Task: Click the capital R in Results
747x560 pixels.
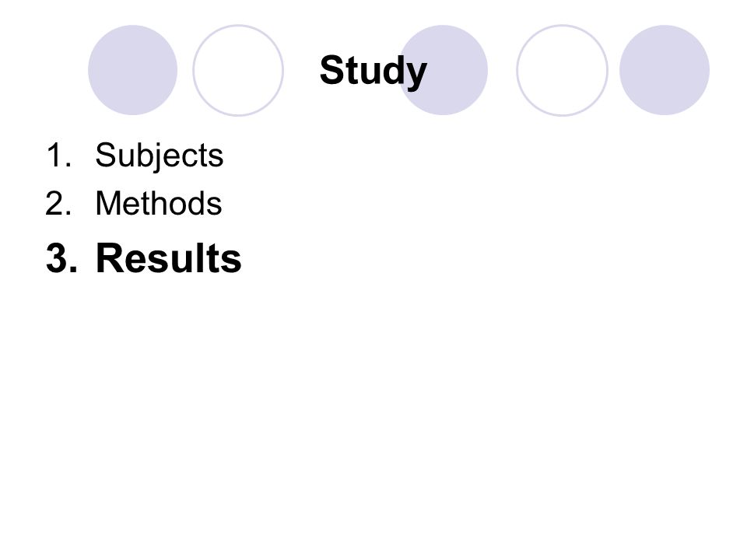Action: (x=109, y=257)
